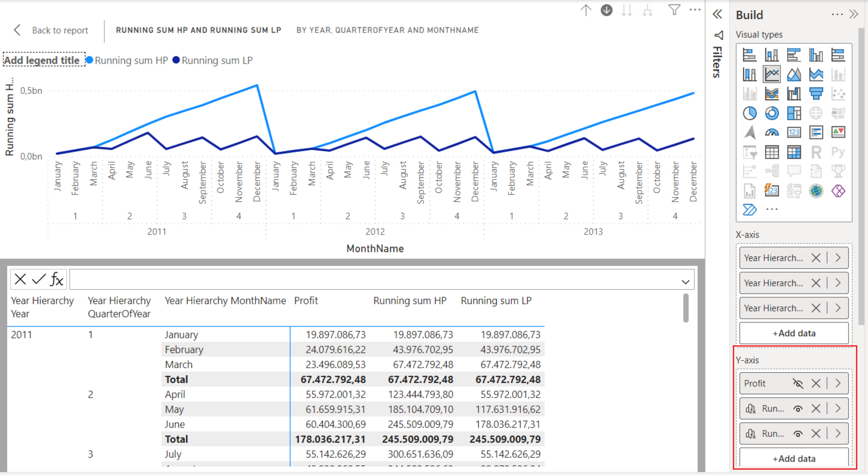Open the visual's More options menu

pyautogui.click(x=695, y=10)
